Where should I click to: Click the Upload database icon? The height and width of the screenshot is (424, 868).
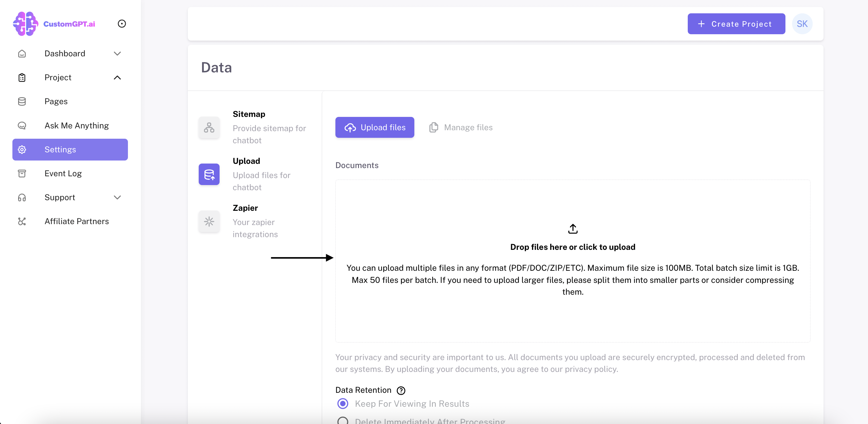(209, 174)
